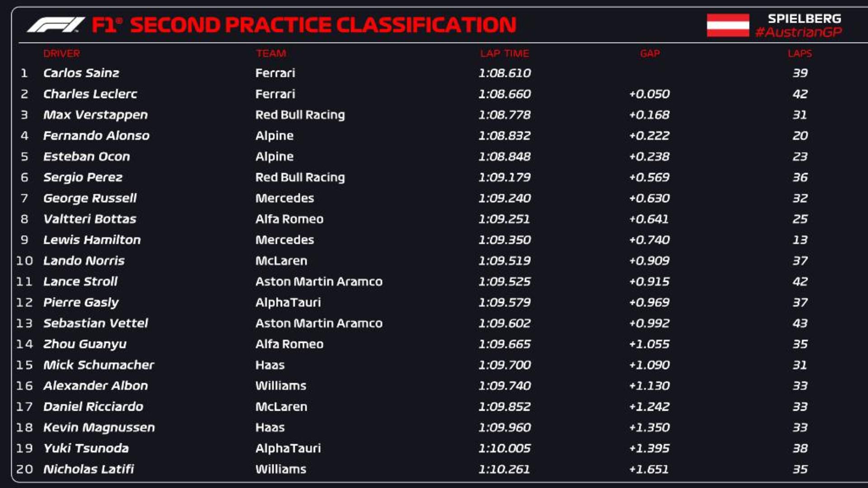
Task: Click Sebastian Vettel's 43 laps count
Action: [800, 323]
